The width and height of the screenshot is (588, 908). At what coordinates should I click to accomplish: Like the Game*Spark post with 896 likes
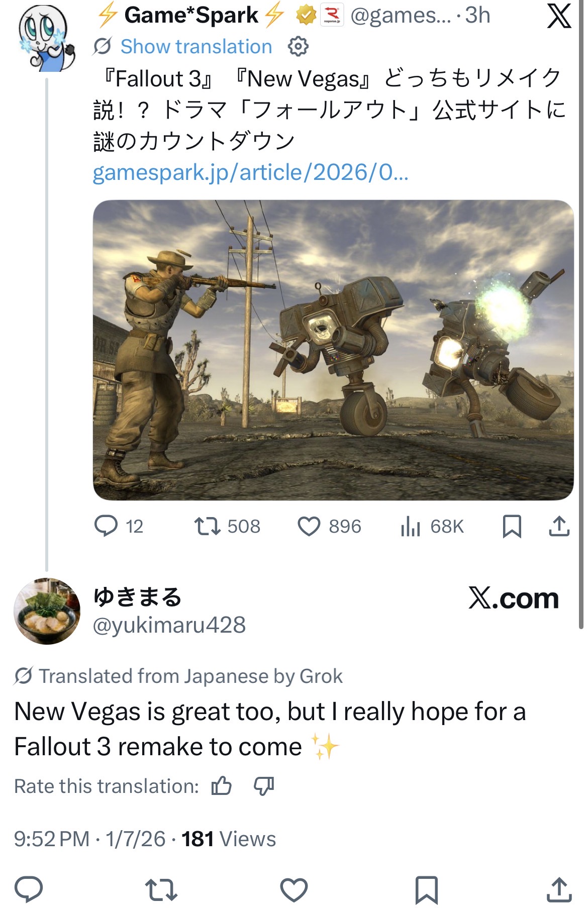[329, 526]
